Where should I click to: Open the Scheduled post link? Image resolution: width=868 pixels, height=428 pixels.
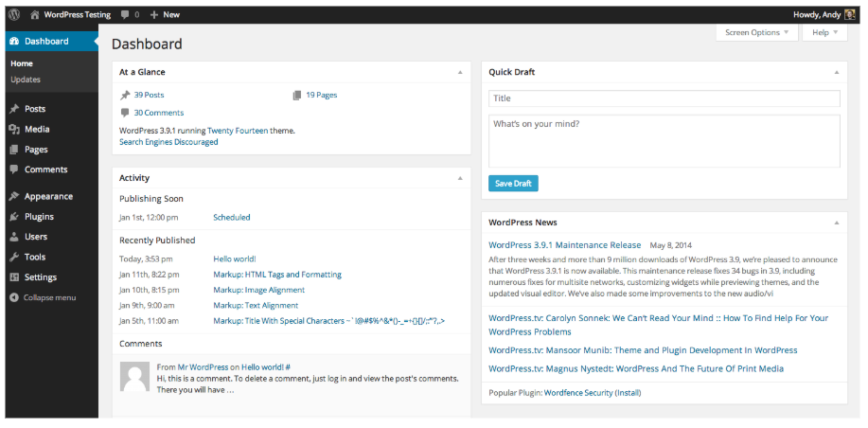[232, 218]
